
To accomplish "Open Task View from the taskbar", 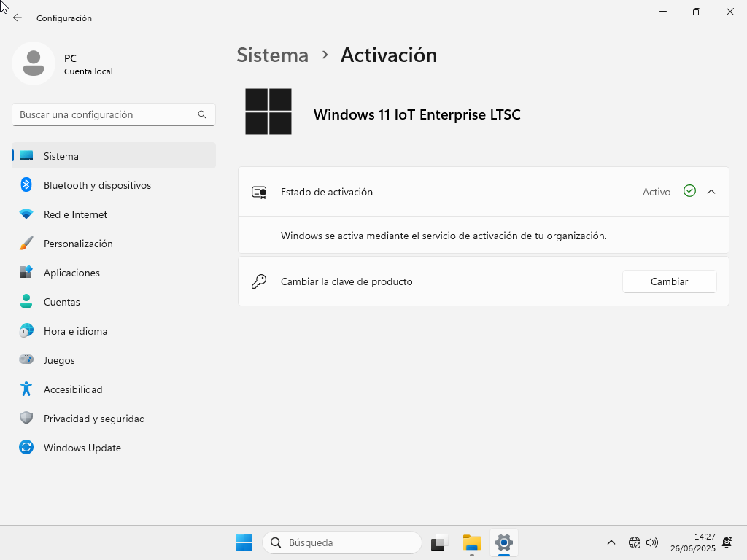I will pyautogui.click(x=439, y=542).
